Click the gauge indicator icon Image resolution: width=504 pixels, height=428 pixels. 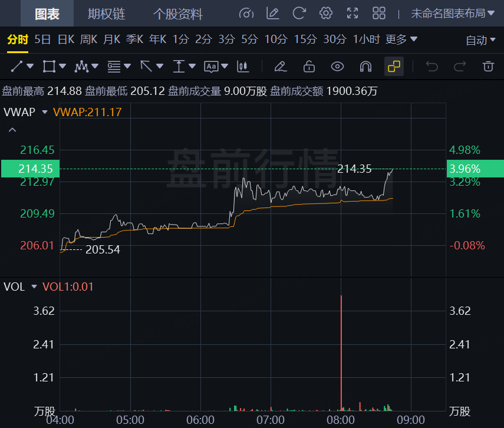[246, 14]
